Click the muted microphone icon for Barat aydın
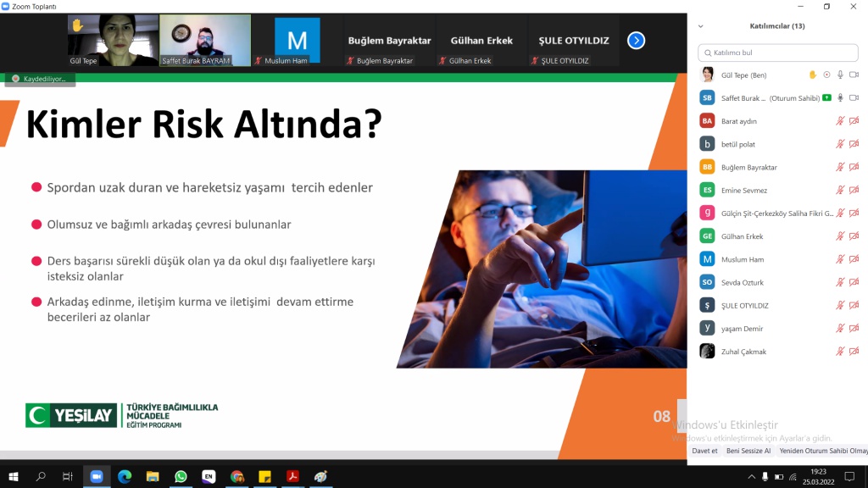This screenshot has width=868, height=488. pyautogui.click(x=840, y=121)
